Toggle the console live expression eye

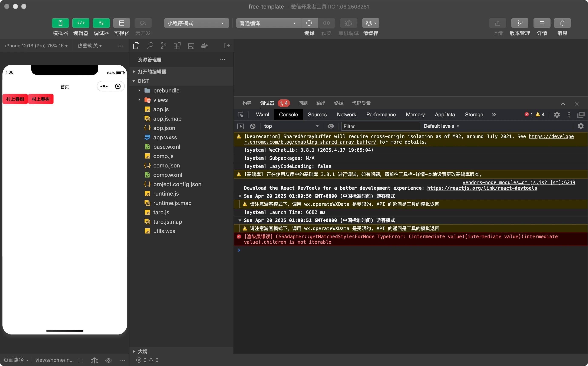point(331,126)
